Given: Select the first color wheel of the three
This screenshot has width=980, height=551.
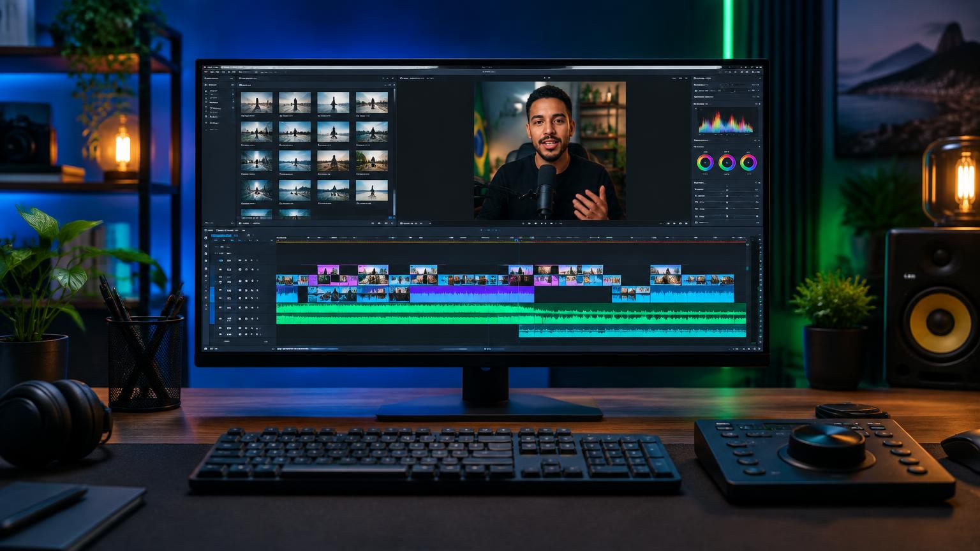Looking at the screenshot, I should [x=705, y=163].
